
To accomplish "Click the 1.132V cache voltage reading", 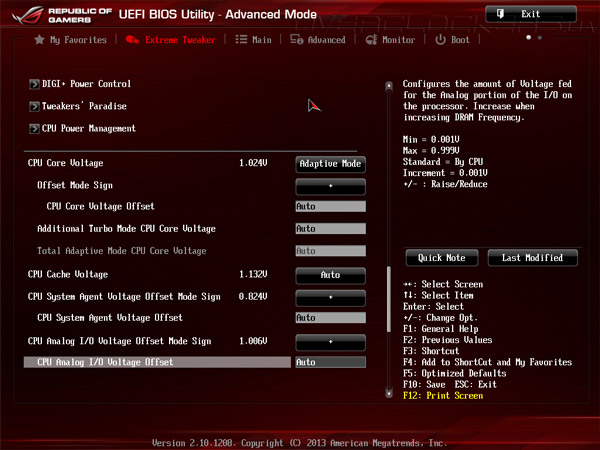I will [x=253, y=274].
